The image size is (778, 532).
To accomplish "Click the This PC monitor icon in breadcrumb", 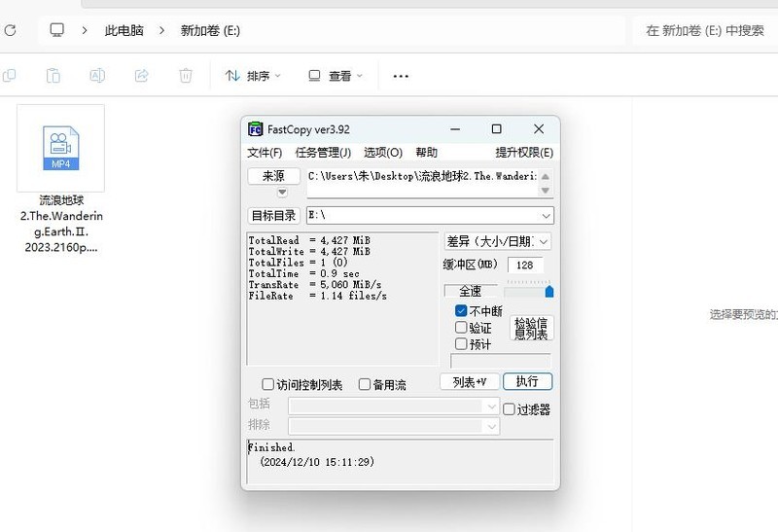I will (57, 30).
